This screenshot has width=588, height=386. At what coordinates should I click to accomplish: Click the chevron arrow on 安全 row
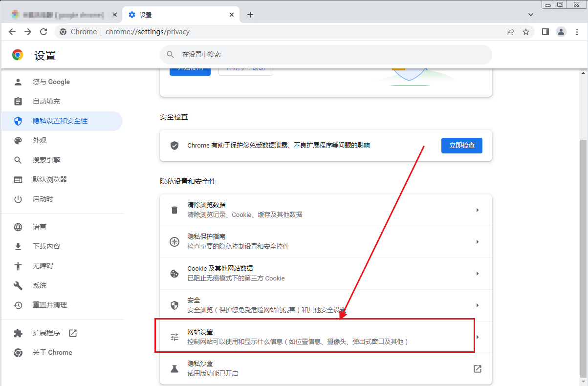point(478,305)
